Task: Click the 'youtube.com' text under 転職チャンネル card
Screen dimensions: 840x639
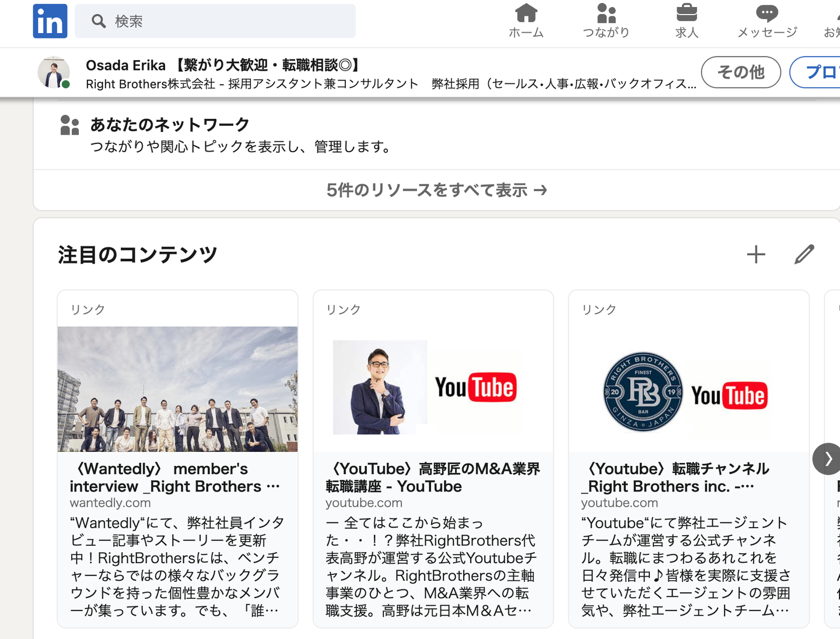Action: click(619, 503)
